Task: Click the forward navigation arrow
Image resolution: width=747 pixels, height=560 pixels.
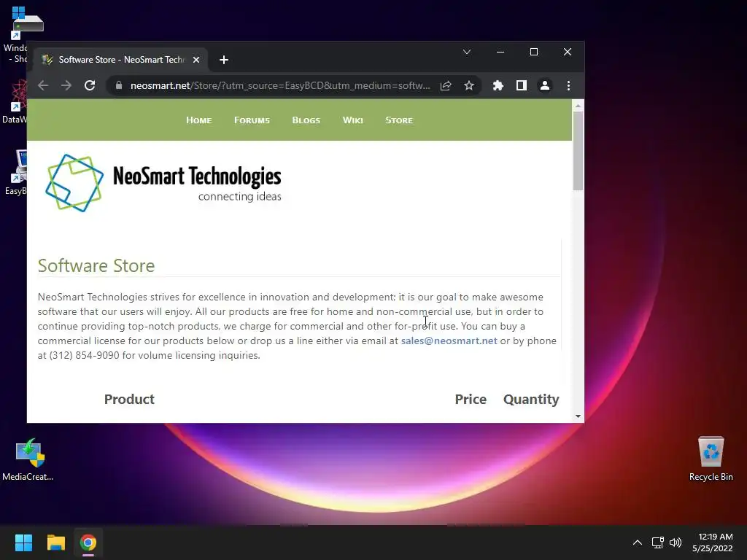Action: click(x=66, y=86)
